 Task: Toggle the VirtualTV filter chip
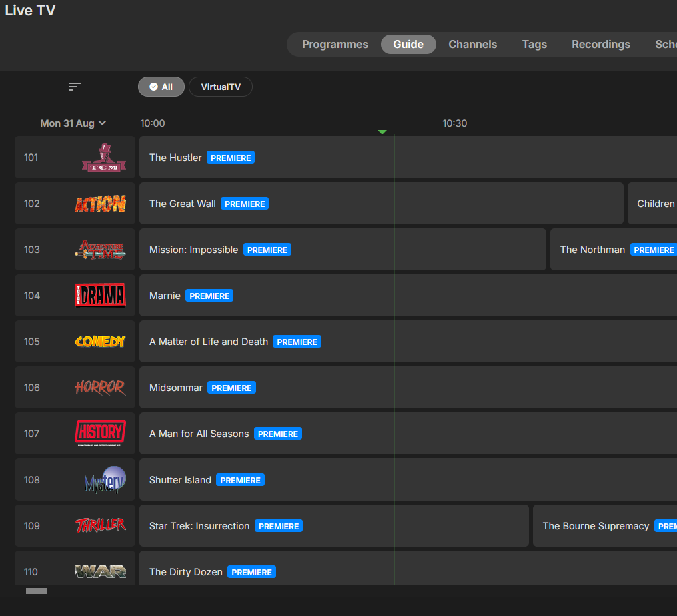click(221, 87)
